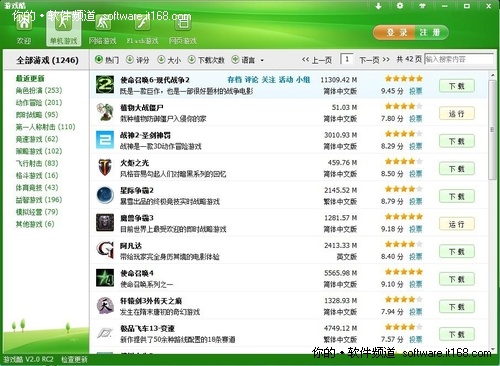Switch to the 网络游戏 tab
The height and width of the screenshot is (366, 500).
click(102, 30)
